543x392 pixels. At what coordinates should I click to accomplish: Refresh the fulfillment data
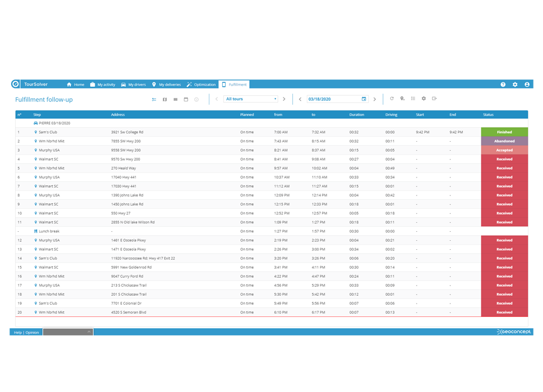[x=392, y=99]
